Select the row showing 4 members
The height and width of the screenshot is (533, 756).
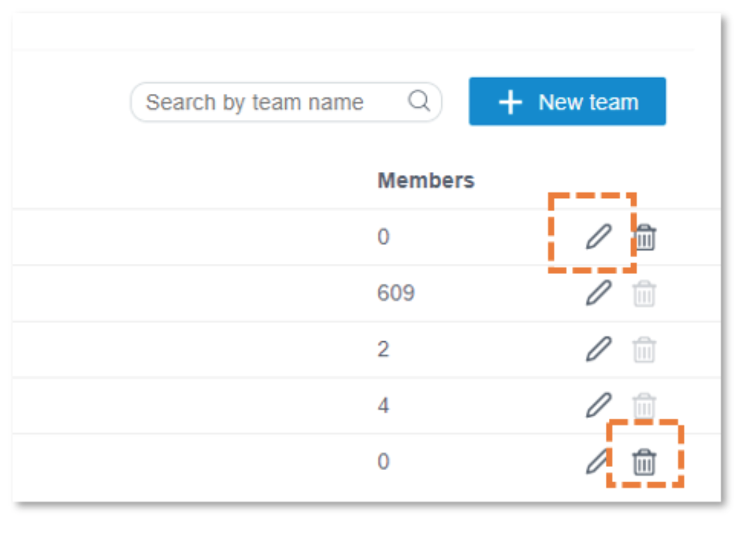click(367, 405)
